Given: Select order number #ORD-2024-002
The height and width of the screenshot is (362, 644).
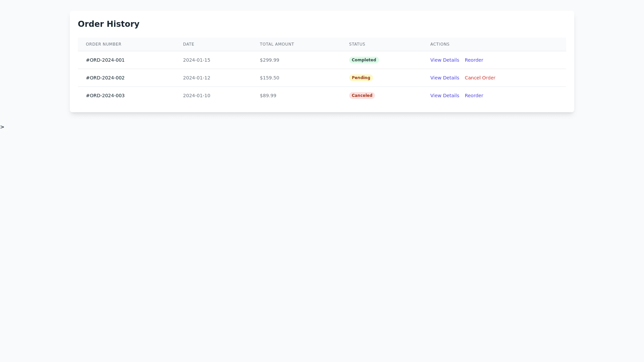Looking at the screenshot, I should pos(105,78).
